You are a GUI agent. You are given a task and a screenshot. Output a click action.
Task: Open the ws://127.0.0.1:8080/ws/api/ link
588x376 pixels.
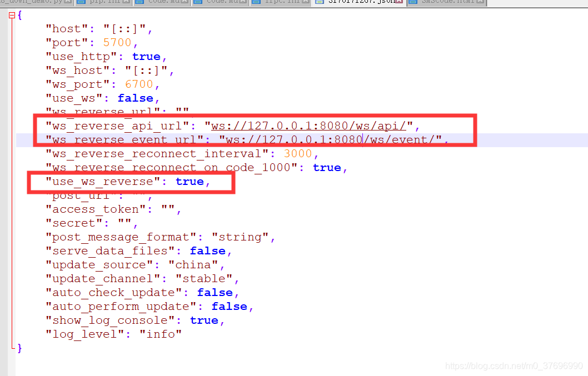308,126
